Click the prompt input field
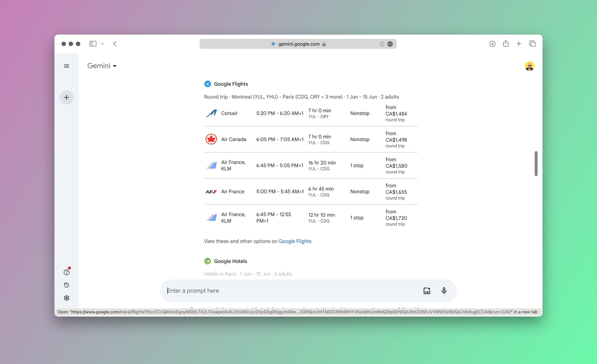The width and height of the screenshot is (597, 364). (x=274, y=290)
